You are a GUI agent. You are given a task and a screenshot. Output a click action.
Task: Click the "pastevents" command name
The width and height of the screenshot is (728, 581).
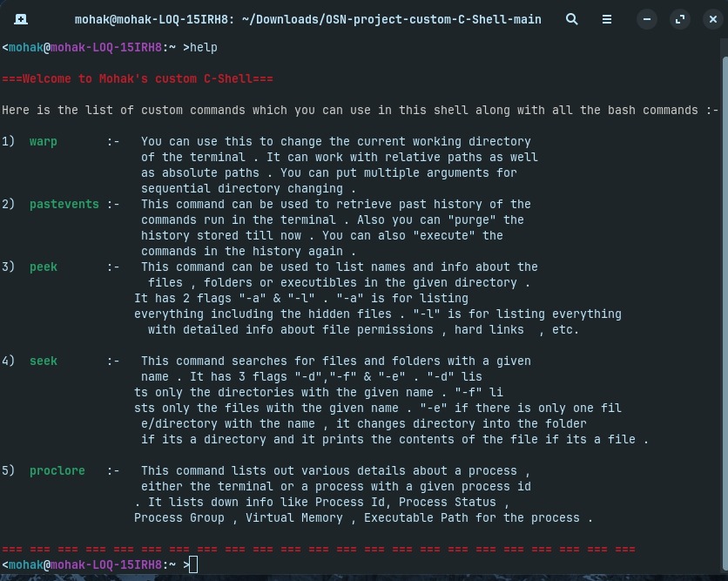pos(64,204)
